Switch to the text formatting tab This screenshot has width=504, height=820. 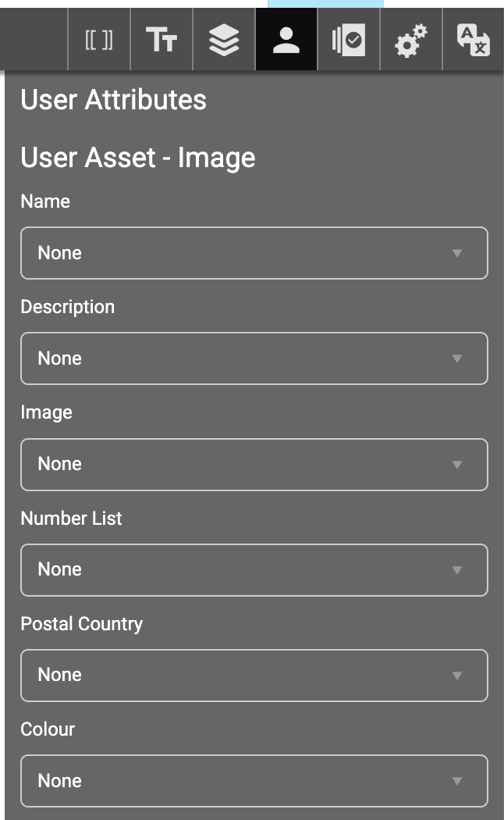click(161, 41)
